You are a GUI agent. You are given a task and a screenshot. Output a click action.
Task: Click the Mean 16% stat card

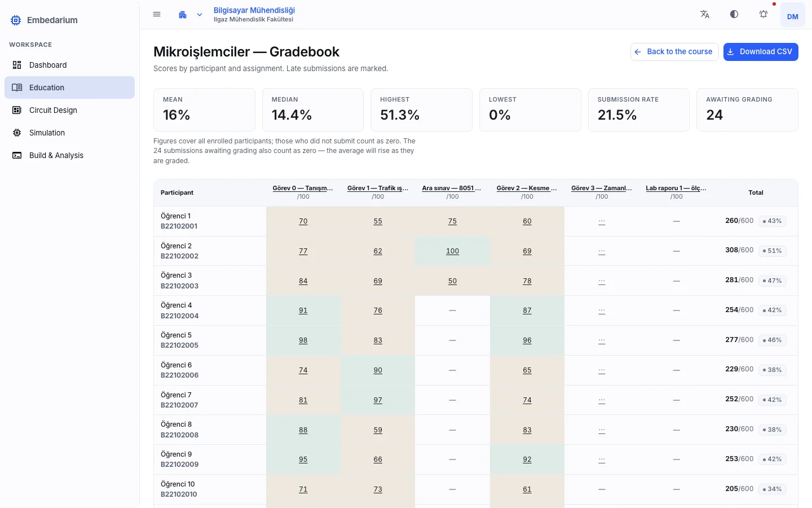coord(204,110)
